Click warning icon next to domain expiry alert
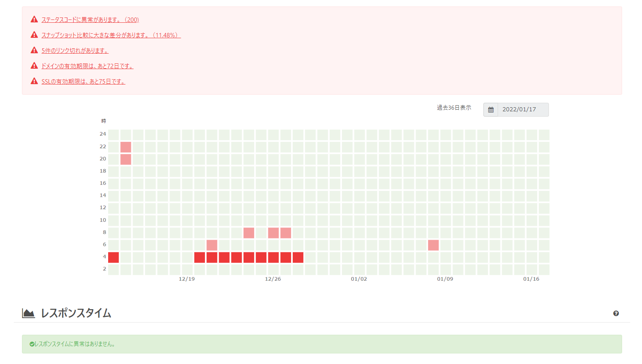This screenshot has width=642, height=364. coord(34,66)
